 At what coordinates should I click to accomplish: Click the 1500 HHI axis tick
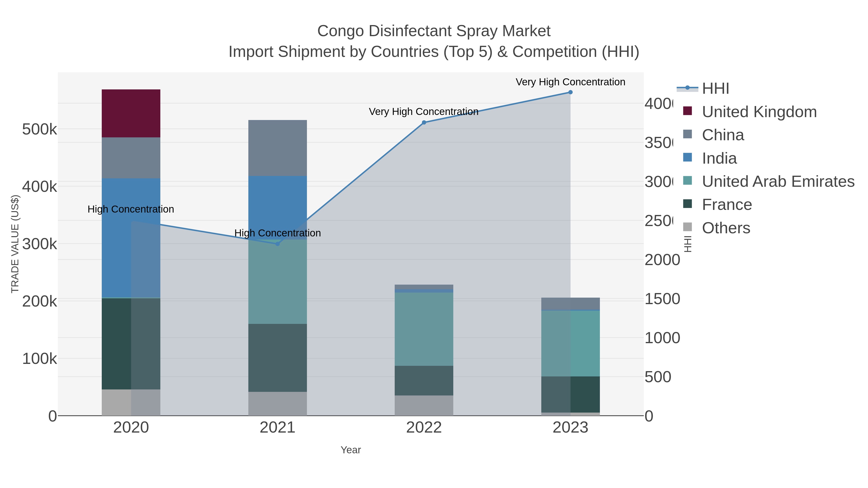(x=662, y=299)
